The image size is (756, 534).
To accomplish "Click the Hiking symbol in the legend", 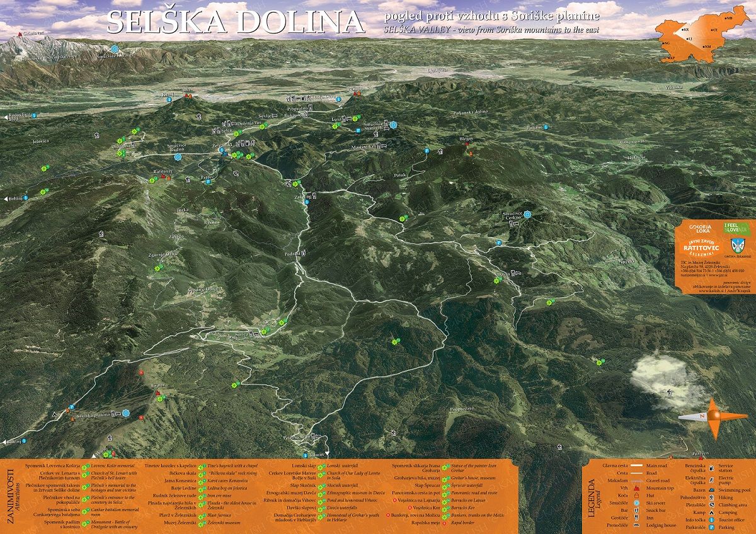I will point(712,497).
